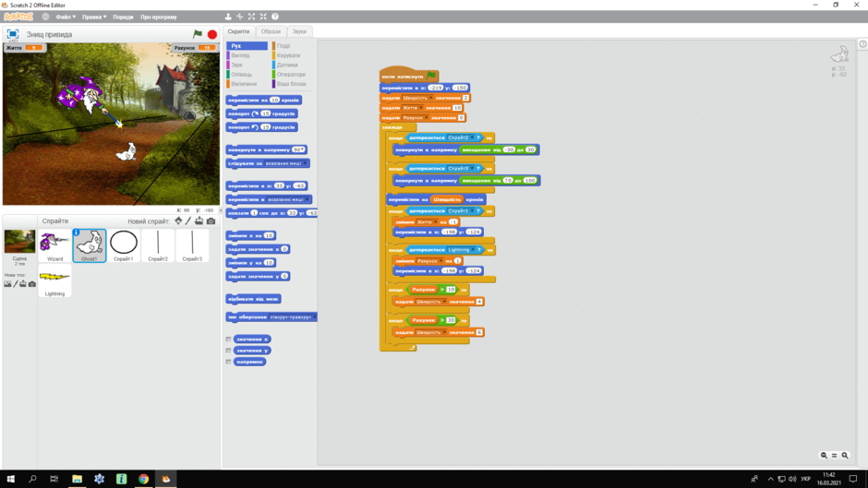Choose new sprite from library icon
The image size is (868, 488).
coord(178,220)
